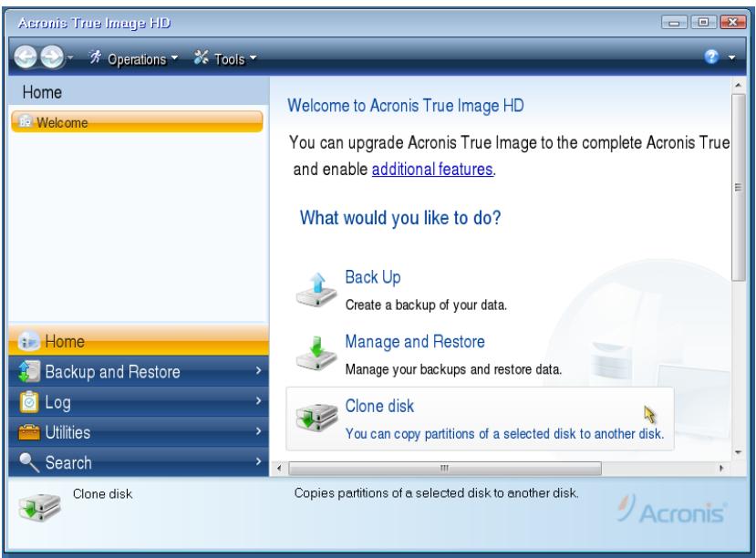Click the Tools wrench icon
This screenshot has height=558, width=756.
[201, 57]
